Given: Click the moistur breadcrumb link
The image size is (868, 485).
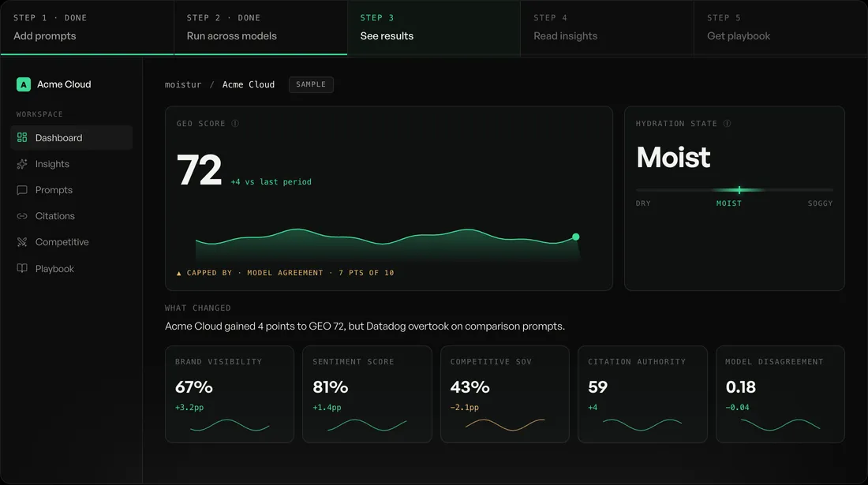Looking at the screenshot, I should pos(183,84).
